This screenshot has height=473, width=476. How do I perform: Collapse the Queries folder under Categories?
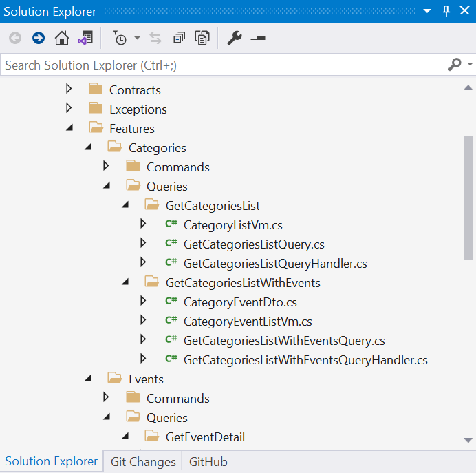click(x=107, y=185)
